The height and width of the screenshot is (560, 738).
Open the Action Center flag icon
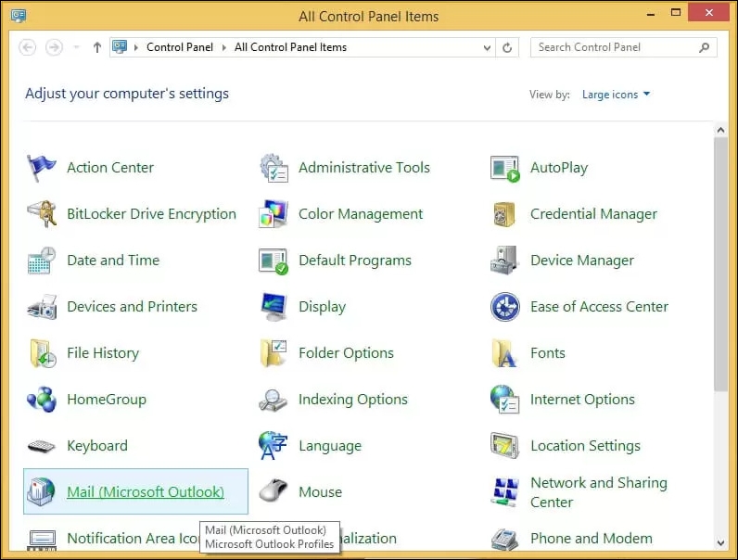pos(42,168)
